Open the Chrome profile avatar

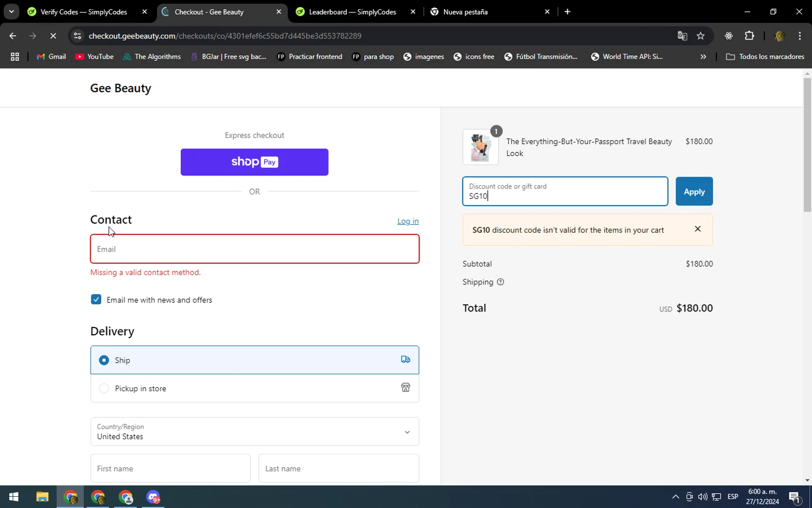[780, 36]
